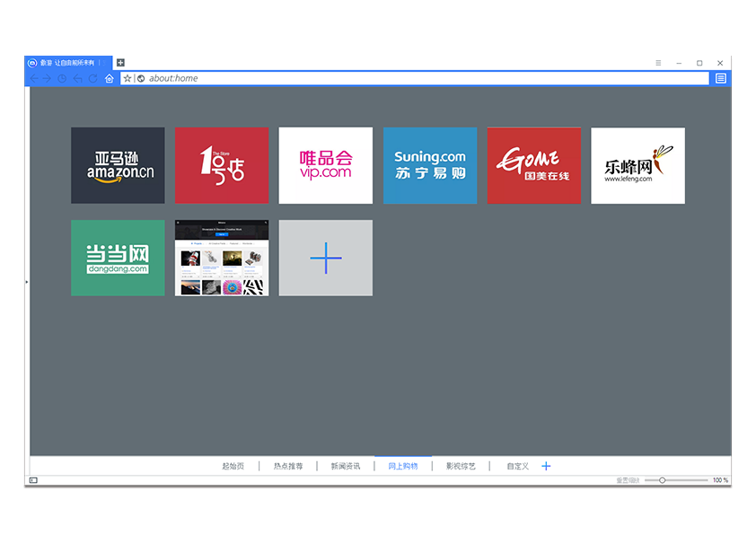Viewport: 756px width, 535px height.
Task: Click the back navigation arrow
Action: 34,79
